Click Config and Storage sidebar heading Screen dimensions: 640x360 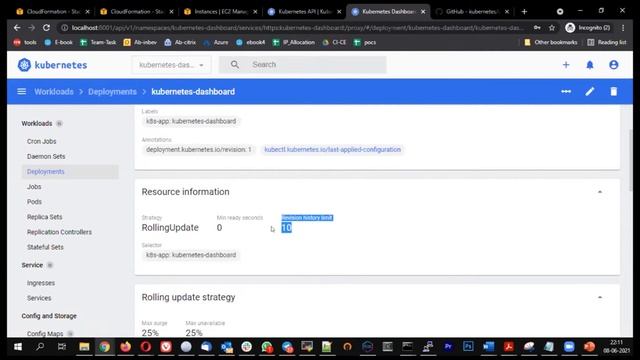coord(49,316)
